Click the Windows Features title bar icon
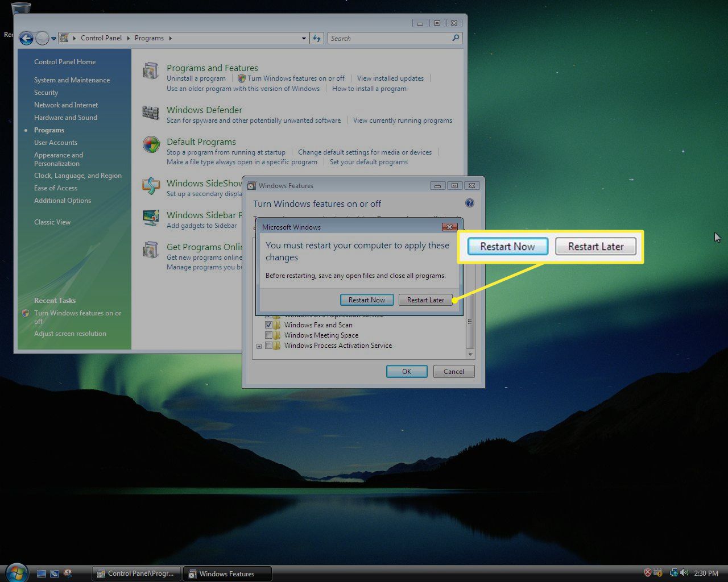 251,186
